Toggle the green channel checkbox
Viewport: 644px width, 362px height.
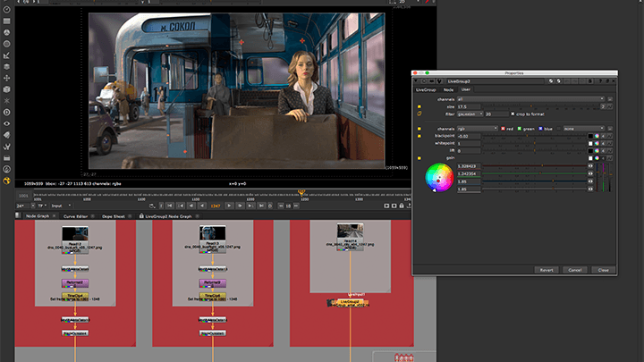point(519,129)
